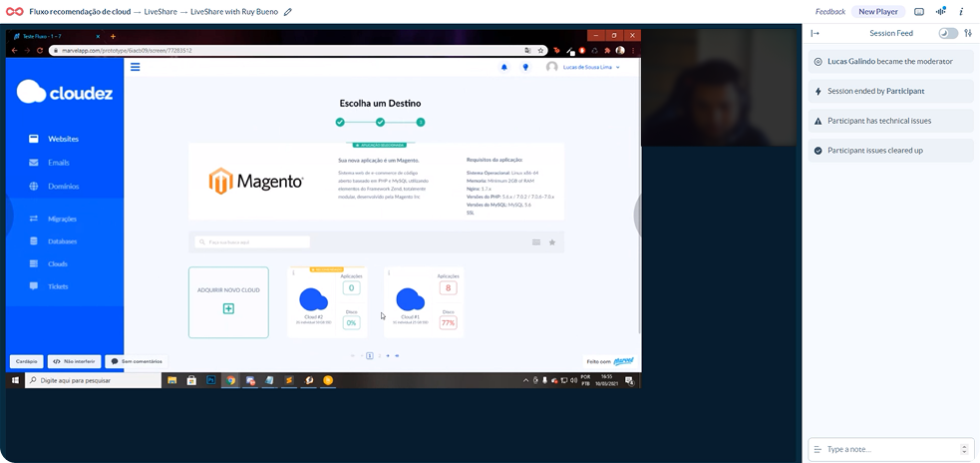The width and height of the screenshot is (980, 463).
Task: Click the lightbulb tips icon
Action: 525,67
